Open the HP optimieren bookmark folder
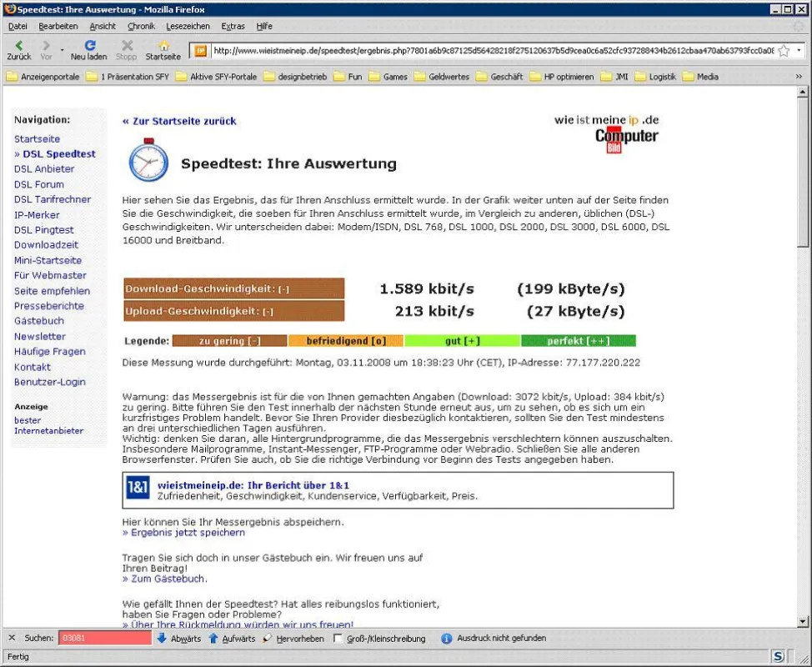 coord(562,77)
